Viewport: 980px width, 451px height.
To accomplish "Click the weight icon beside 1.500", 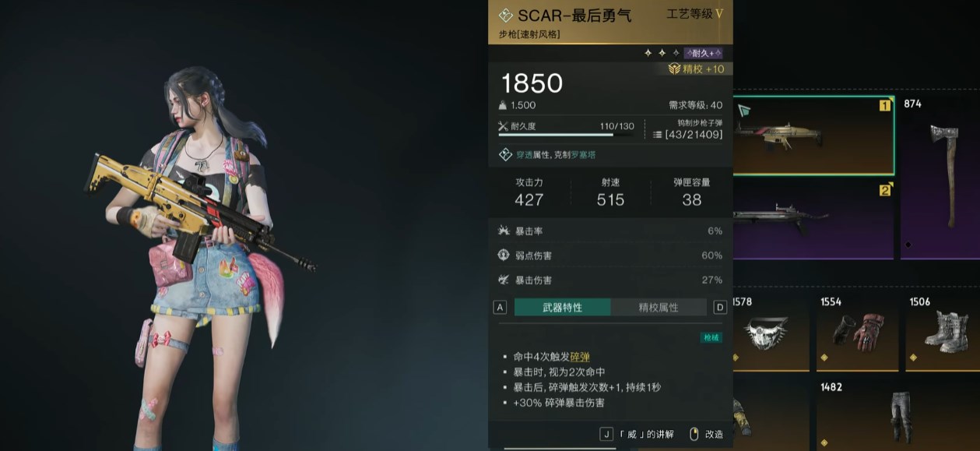I will (x=503, y=105).
